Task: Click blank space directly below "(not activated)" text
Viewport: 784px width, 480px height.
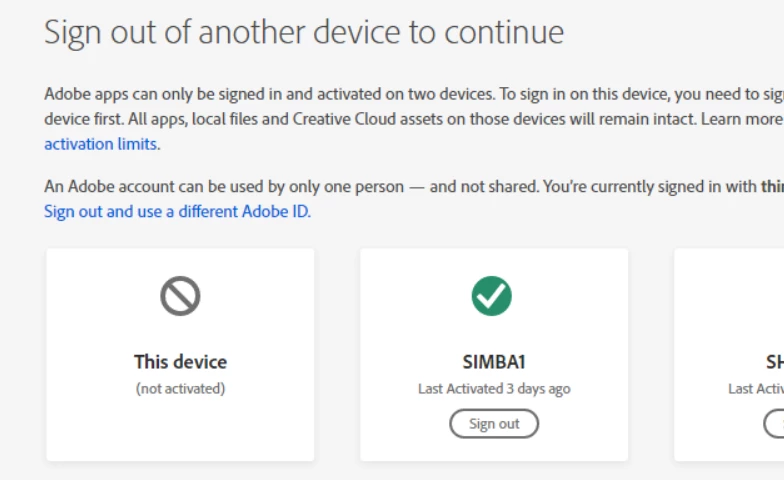Action: (180, 430)
